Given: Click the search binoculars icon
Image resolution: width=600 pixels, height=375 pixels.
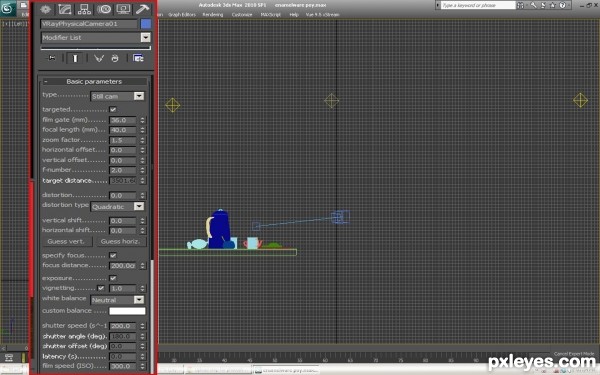Looking at the screenshot, I should (520, 5).
